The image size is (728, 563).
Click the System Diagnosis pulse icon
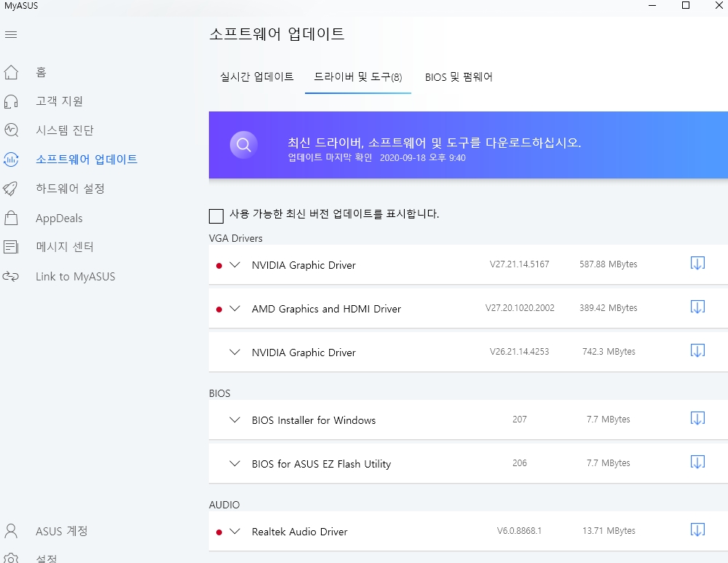point(11,130)
